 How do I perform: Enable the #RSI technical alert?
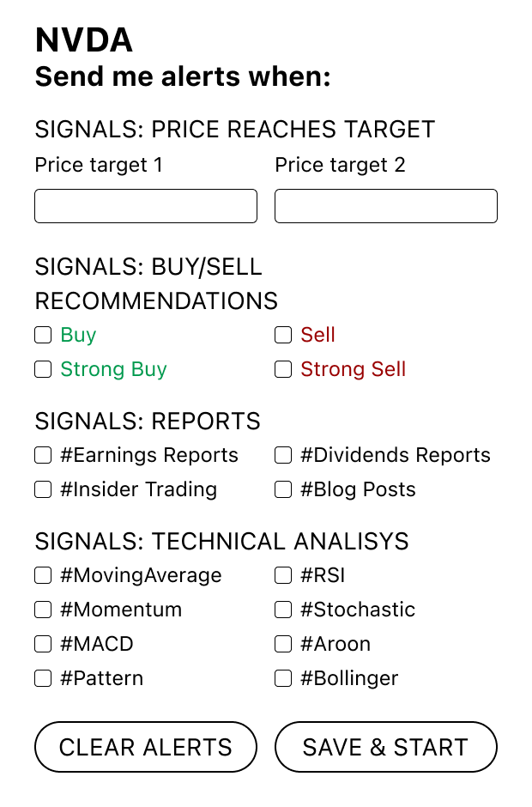283,575
